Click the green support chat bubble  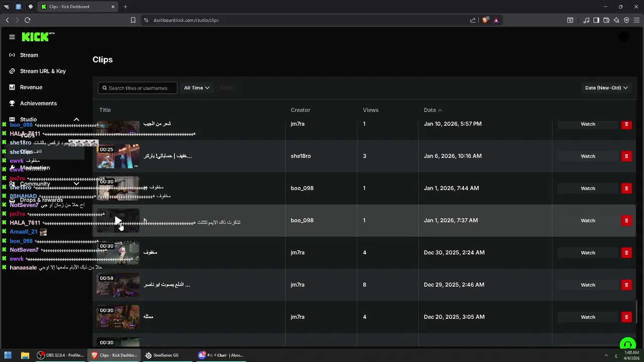627,344
